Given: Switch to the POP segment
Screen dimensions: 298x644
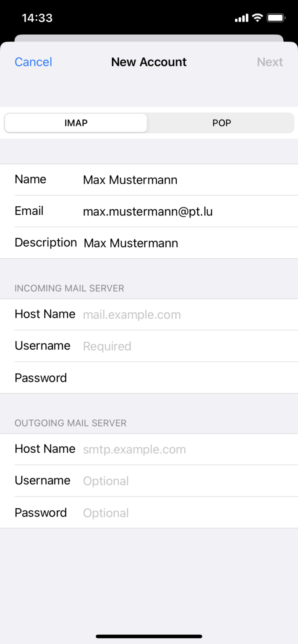Looking at the screenshot, I should pyautogui.click(x=221, y=123).
